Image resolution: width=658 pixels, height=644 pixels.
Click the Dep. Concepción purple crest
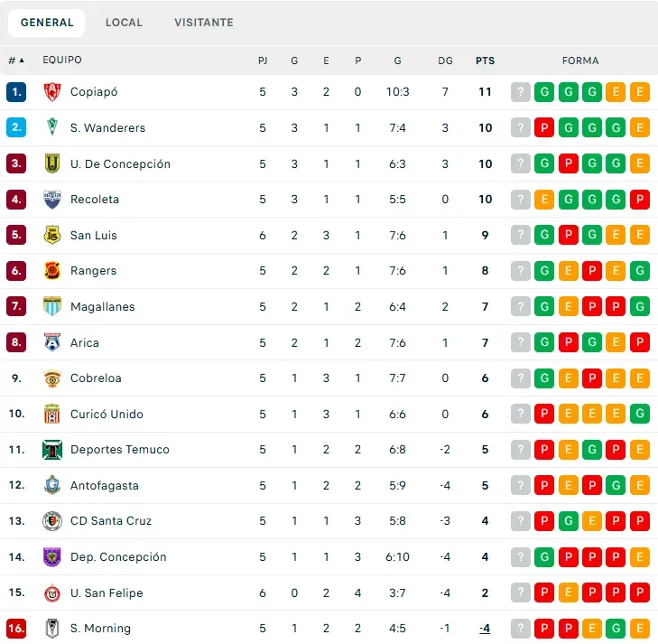[52, 557]
